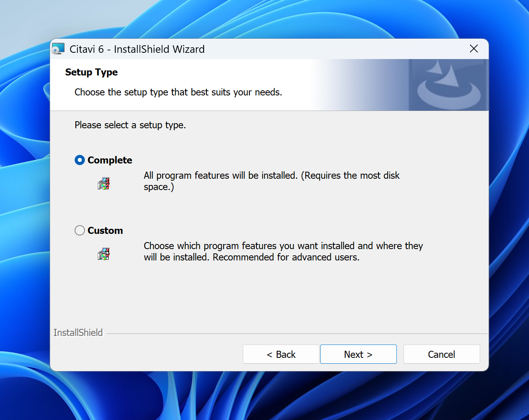Cancel the Citavi 6 installation
The height and width of the screenshot is (420, 529).
pyautogui.click(x=441, y=354)
